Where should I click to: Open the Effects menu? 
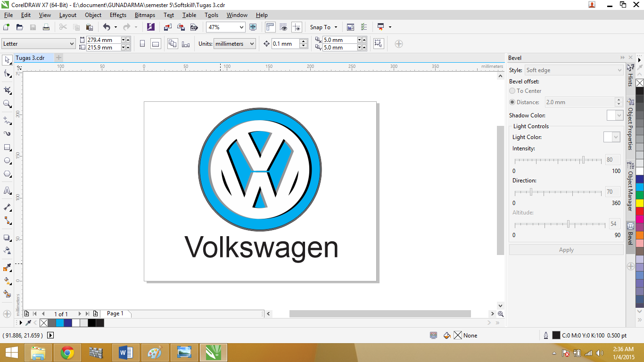(x=118, y=15)
